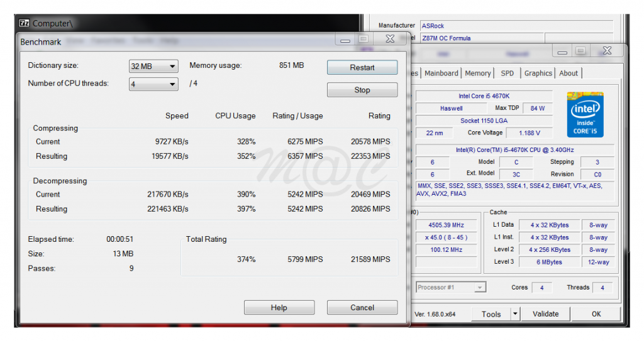Screen dimensions: 644x341
Task: Go to the Graphics tab
Action: pyautogui.click(x=538, y=73)
